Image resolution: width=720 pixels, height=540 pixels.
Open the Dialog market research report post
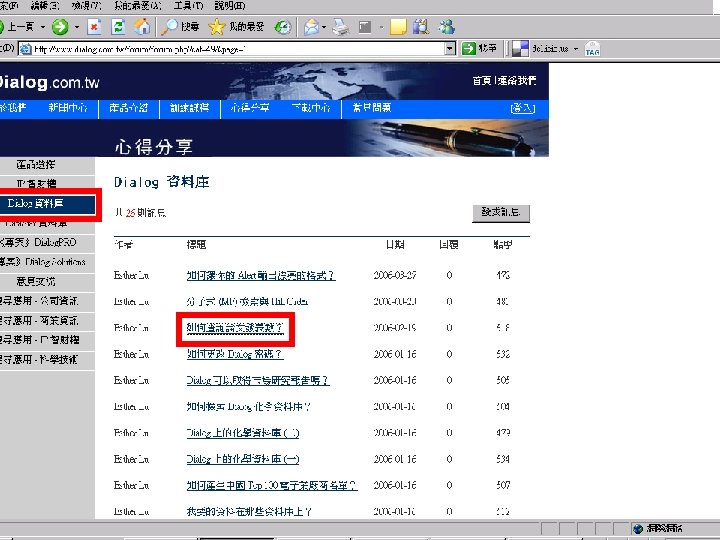pos(258,380)
